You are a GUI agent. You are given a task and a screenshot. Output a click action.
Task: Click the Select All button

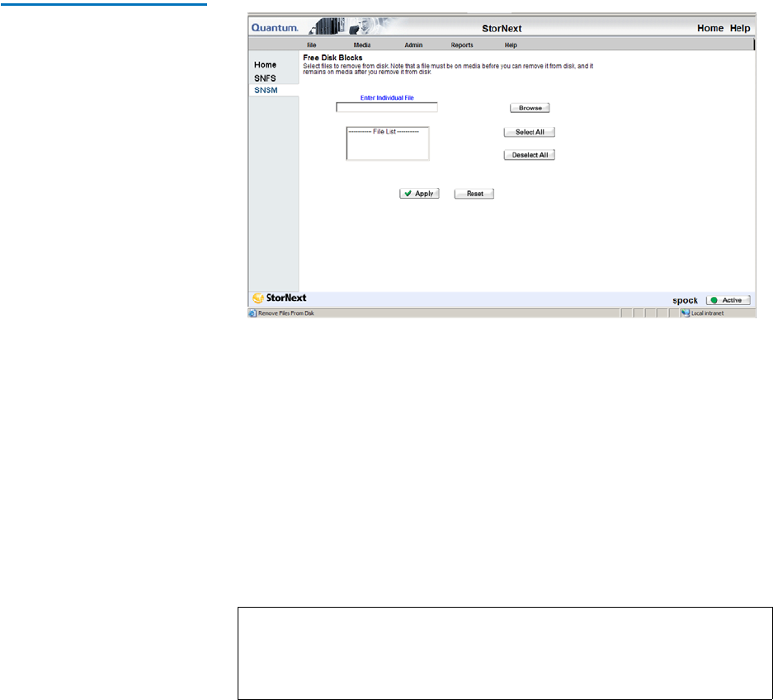[530, 132]
